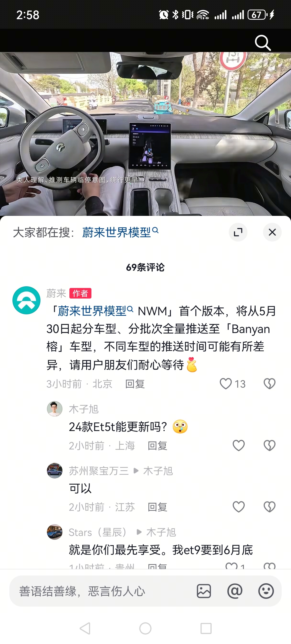Reply to 蔚来's comment
Screen dimensions: 291x644
click(135, 384)
